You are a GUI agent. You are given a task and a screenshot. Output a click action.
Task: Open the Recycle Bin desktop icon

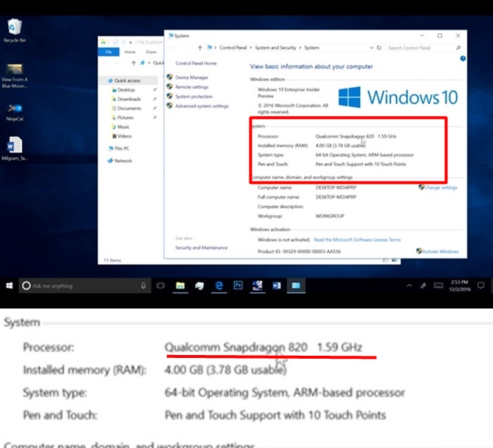[x=15, y=30]
